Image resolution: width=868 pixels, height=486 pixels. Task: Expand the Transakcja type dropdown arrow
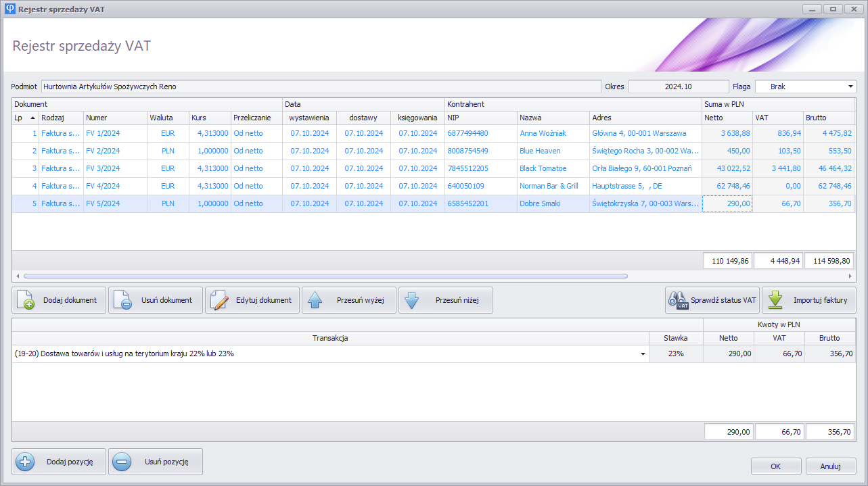pyautogui.click(x=643, y=354)
